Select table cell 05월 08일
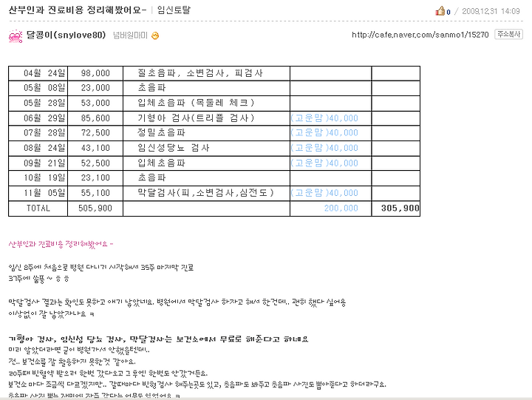The image size is (532, 400). tap(38, 88)
